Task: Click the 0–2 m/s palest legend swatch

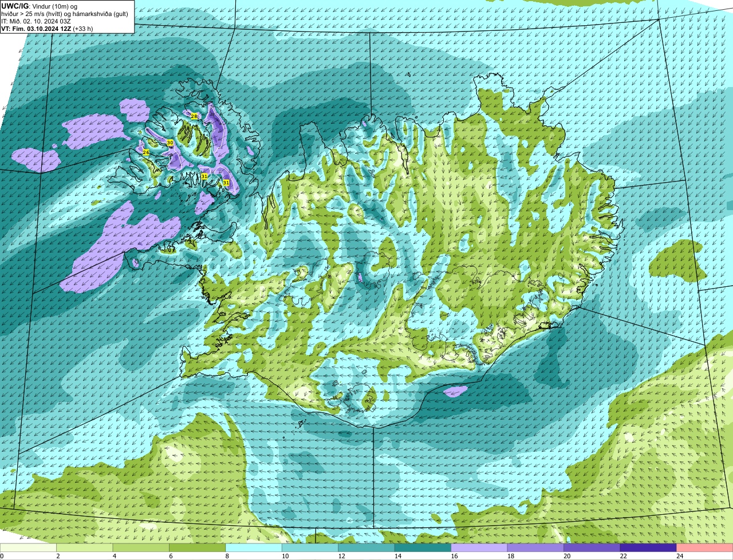Action: pyautogui.click(x=29, y=547)
